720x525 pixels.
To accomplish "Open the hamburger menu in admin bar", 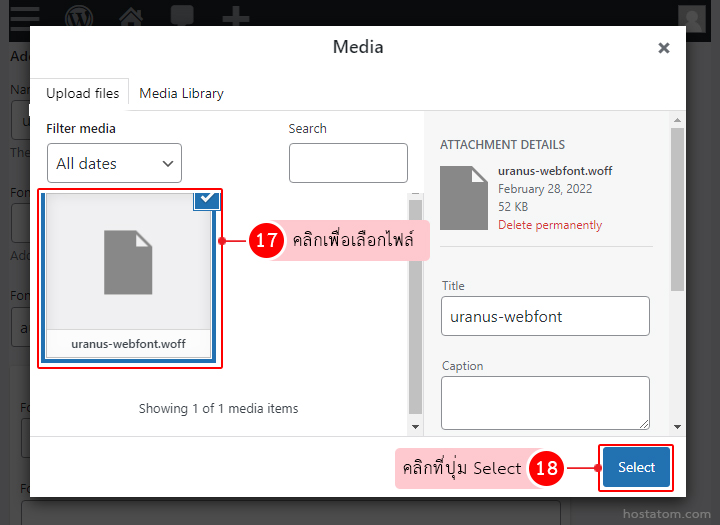I will click(24, 16).
